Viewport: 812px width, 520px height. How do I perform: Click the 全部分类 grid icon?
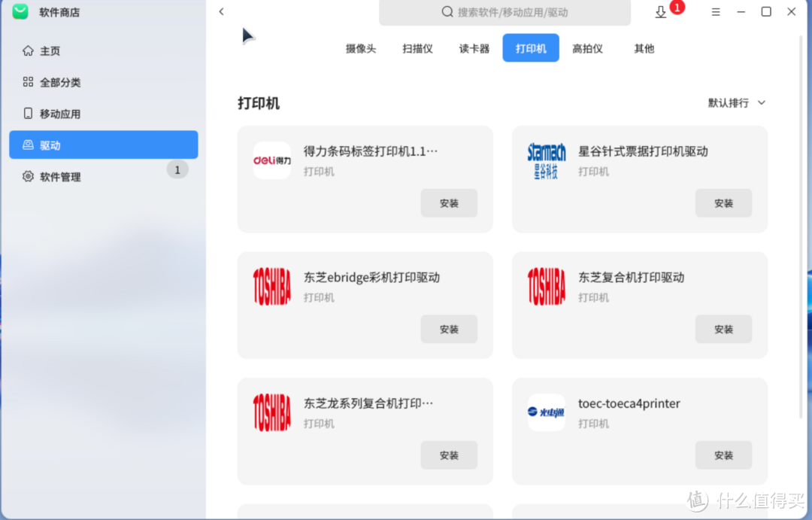coord(28,82)
